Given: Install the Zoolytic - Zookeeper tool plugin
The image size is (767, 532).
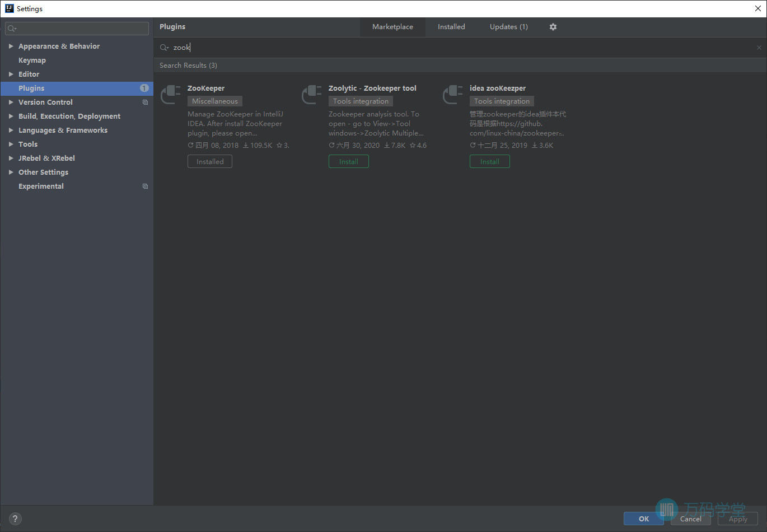Looking at the screenshot, I should 349,161.
